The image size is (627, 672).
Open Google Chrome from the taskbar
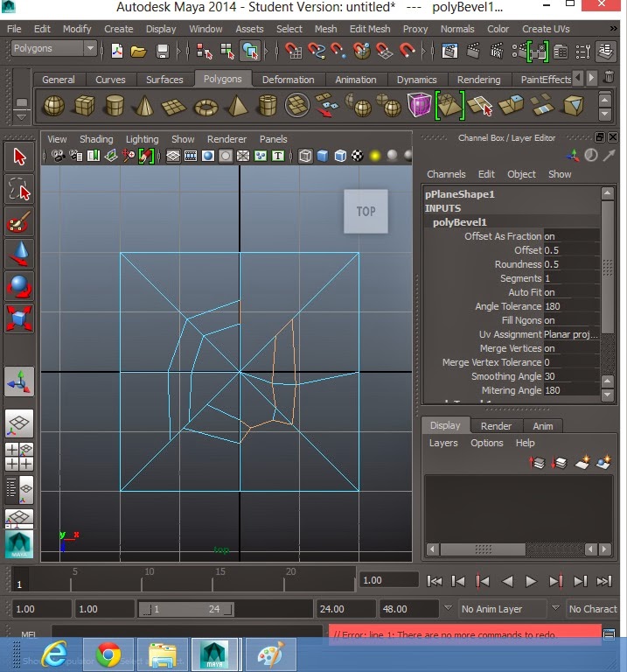tap(108, 654)
